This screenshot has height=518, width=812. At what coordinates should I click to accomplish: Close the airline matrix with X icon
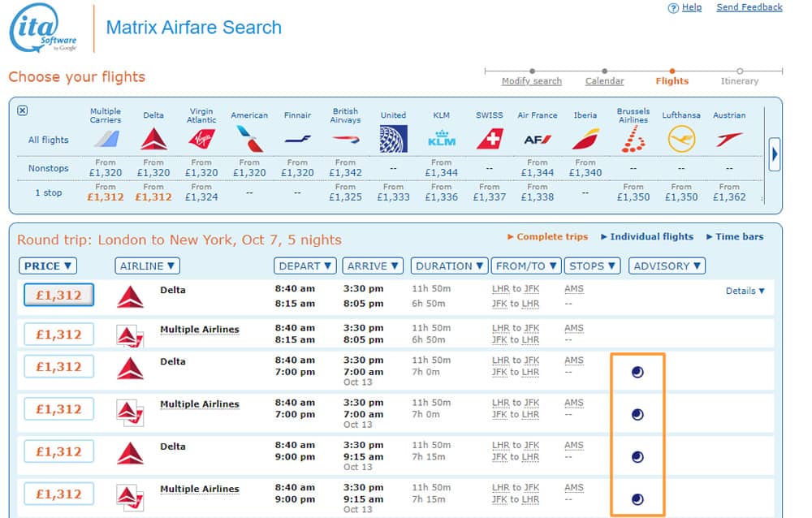(22, 110)
